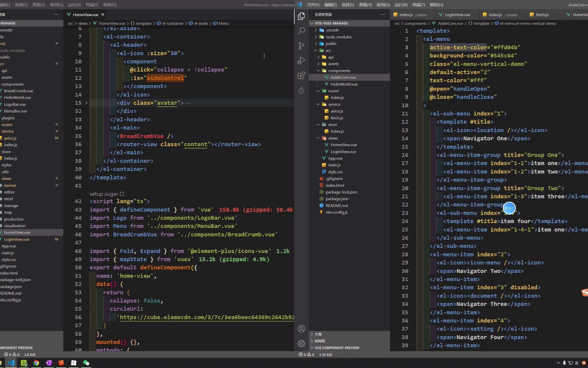Open more actions (...) in right explorer header

(383, 15)
